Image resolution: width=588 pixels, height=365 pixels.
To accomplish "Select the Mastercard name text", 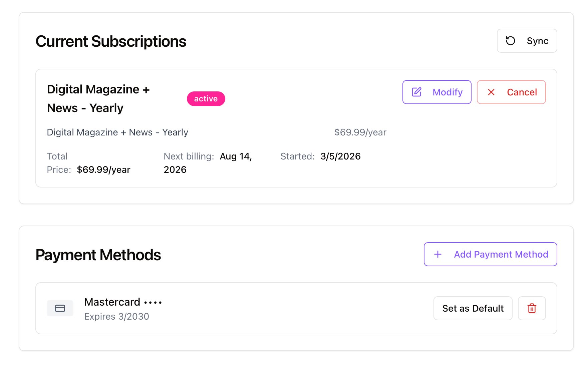I will [112, 302].
